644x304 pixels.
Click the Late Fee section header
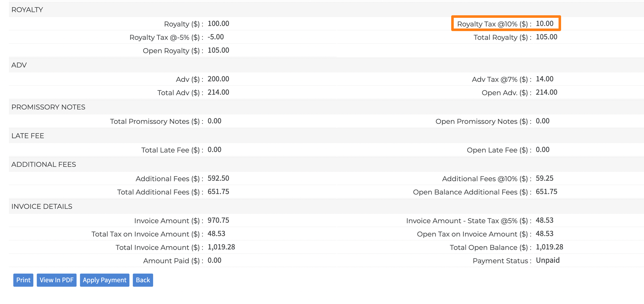(x=28, y=136)
